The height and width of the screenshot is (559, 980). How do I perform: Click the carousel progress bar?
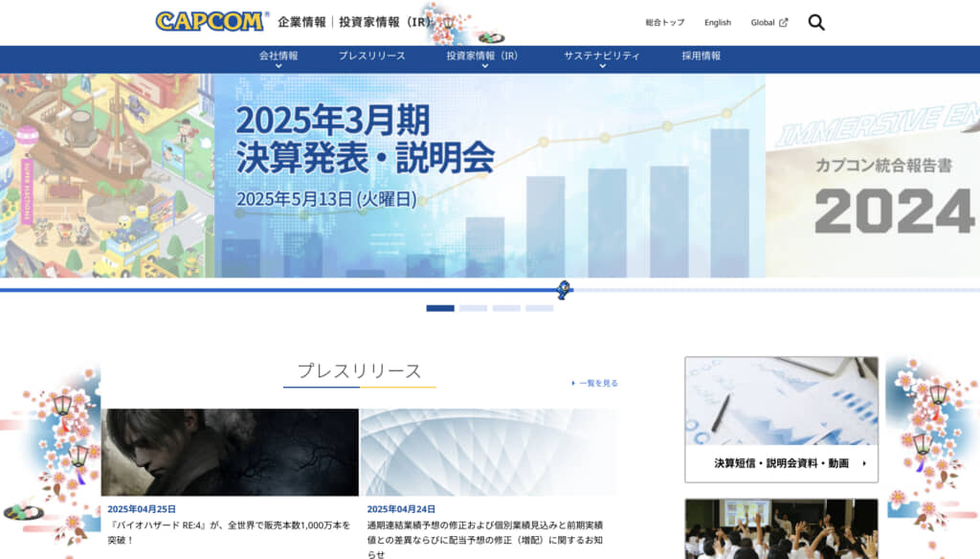point(490,290)
